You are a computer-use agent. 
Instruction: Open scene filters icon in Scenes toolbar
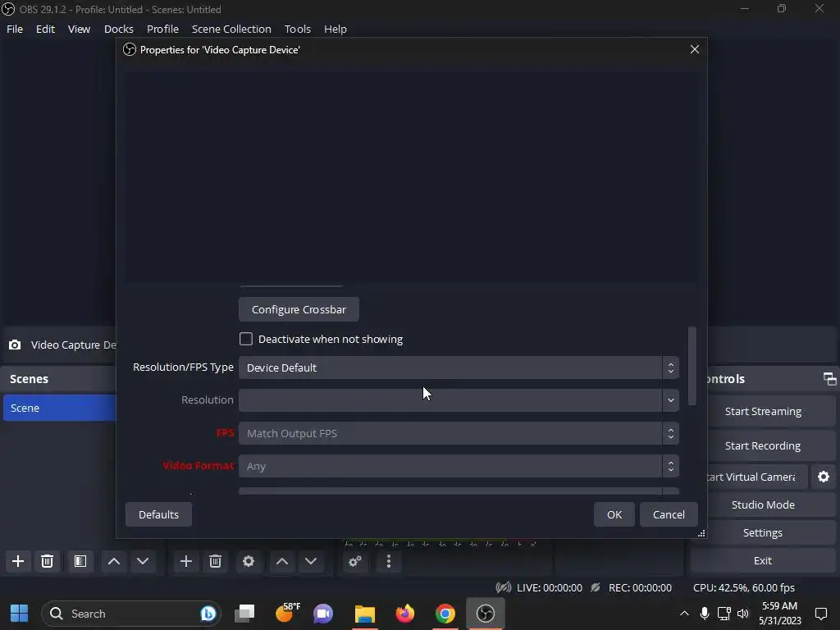coord(80,561)
